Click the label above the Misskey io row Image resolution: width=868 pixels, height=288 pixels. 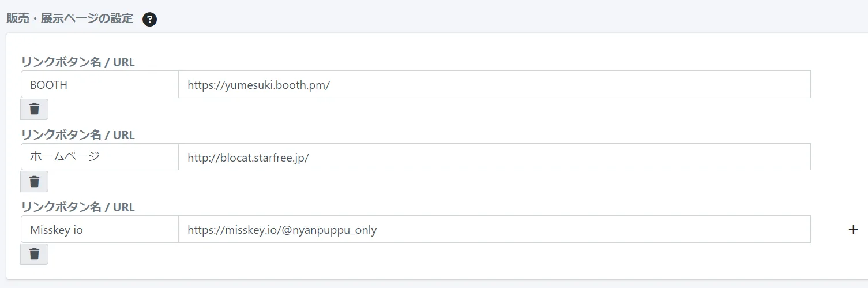click(x=78, y=207)
